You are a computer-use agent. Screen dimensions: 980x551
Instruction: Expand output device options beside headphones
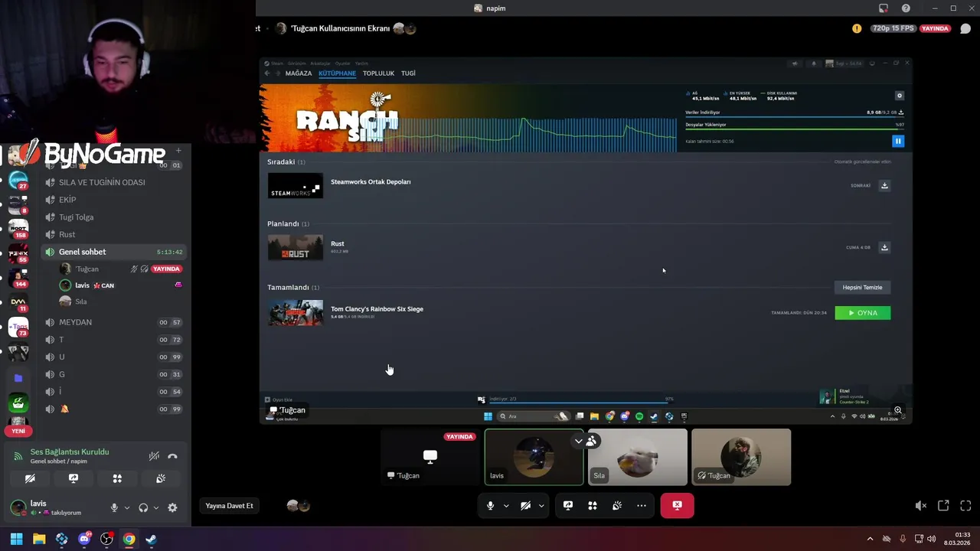click(156, 507)
